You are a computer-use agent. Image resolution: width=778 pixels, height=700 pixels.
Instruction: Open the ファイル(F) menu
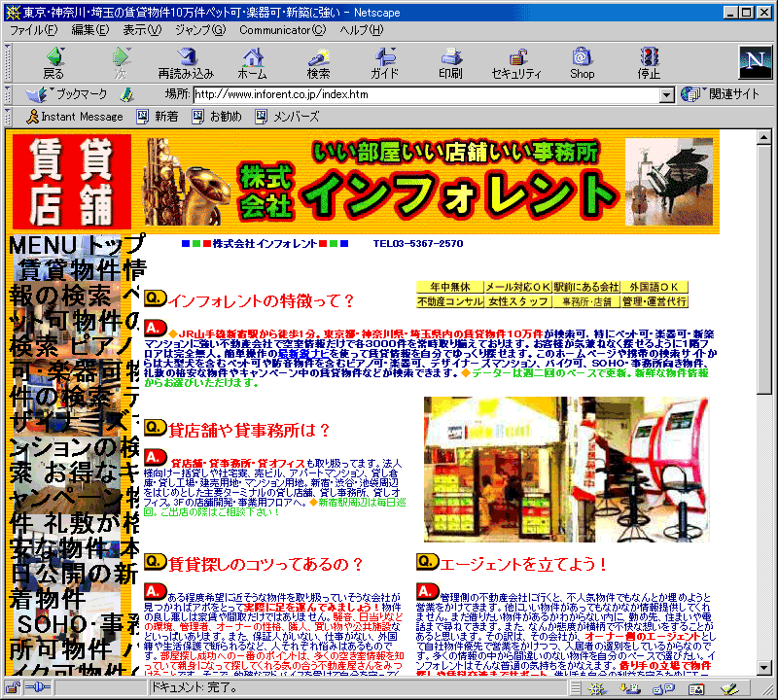[34, 30]
